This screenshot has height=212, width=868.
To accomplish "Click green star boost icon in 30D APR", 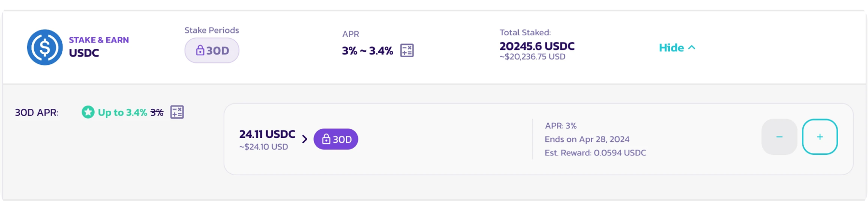I will click(88, 112).
